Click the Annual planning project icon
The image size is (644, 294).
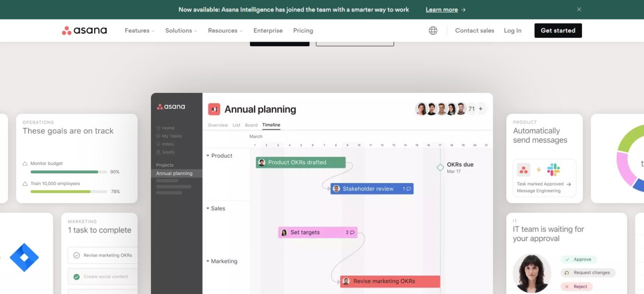coord(214,109)
